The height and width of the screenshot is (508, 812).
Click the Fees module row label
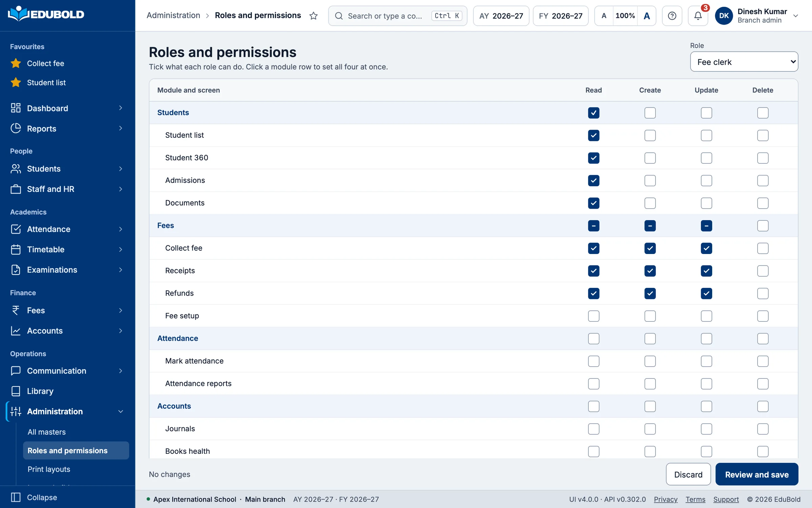165,226
